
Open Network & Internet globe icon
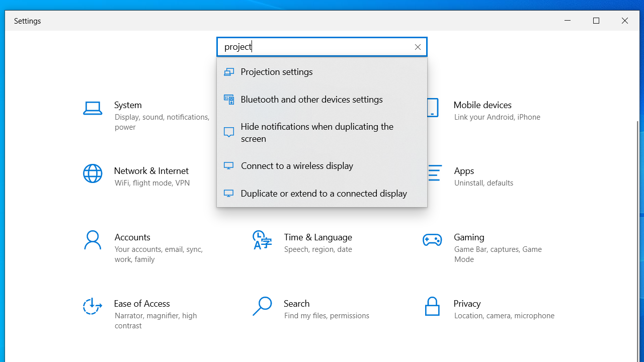coord(93,174)
